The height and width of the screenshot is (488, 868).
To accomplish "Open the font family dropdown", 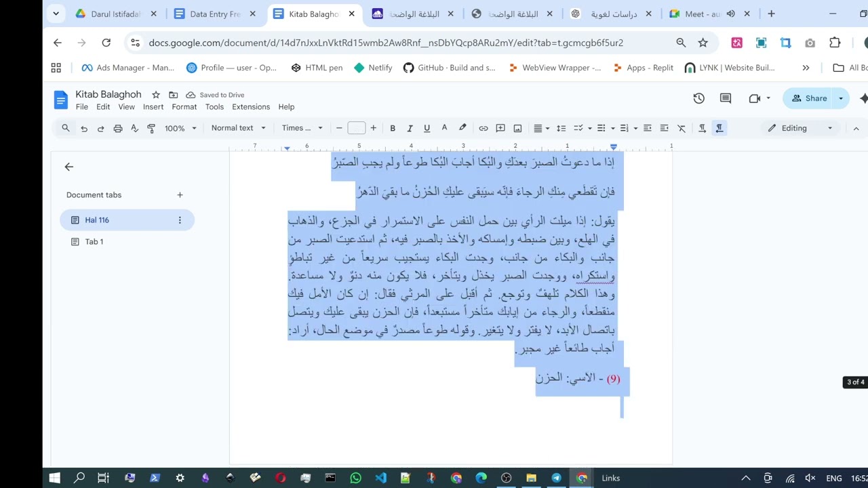I will click(x=303, y=128).
